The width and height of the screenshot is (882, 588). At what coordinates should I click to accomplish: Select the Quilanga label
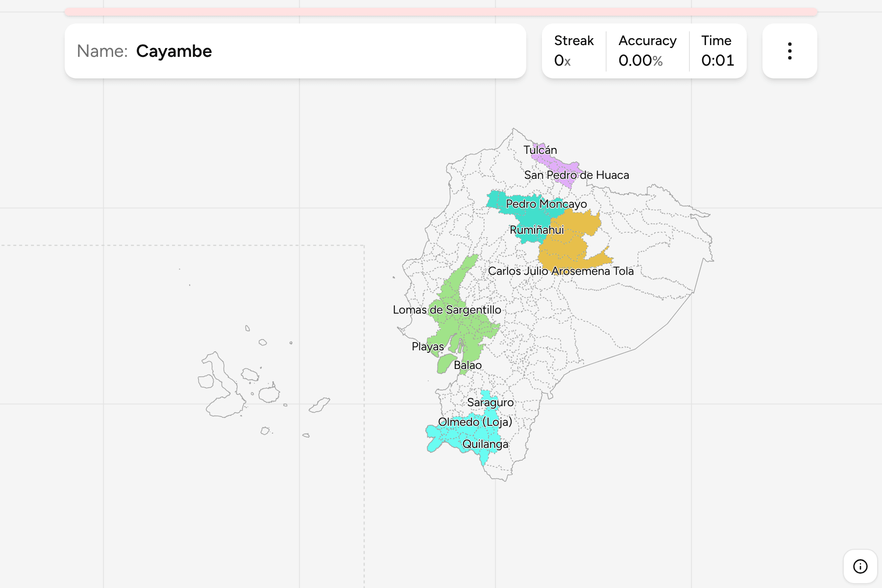click(485, 444)
